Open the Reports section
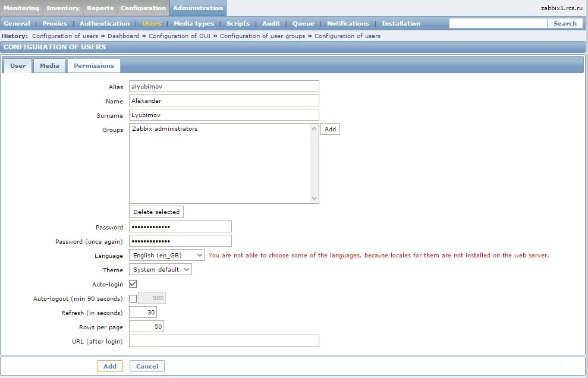588x378 pixels. pyautogui.click(x=100, y=8)
